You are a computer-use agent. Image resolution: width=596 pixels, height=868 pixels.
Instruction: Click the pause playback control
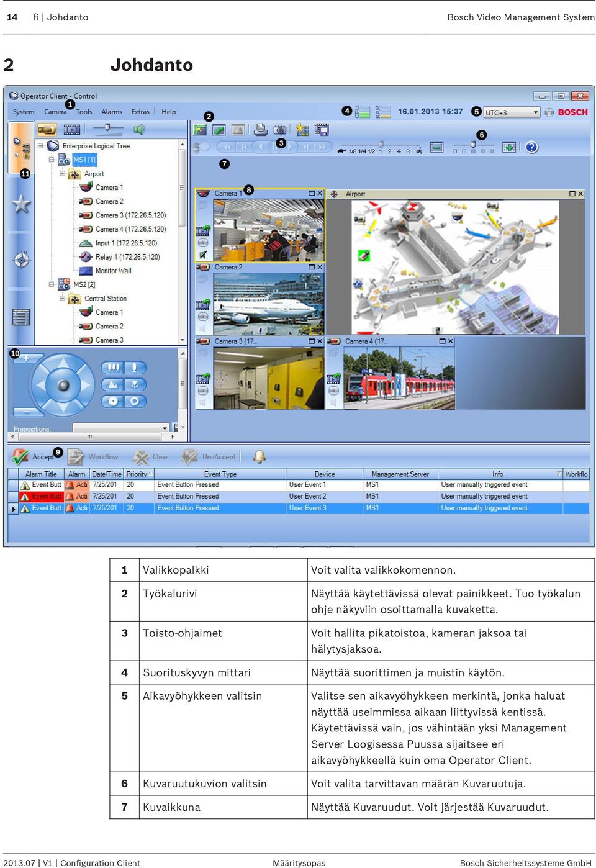(x=274, y=147)
